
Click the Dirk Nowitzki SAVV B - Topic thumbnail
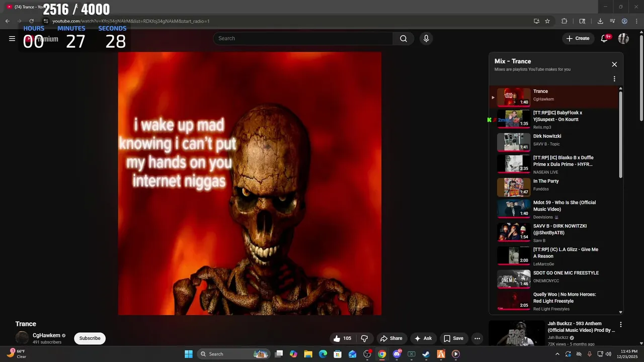pos(514,142)
